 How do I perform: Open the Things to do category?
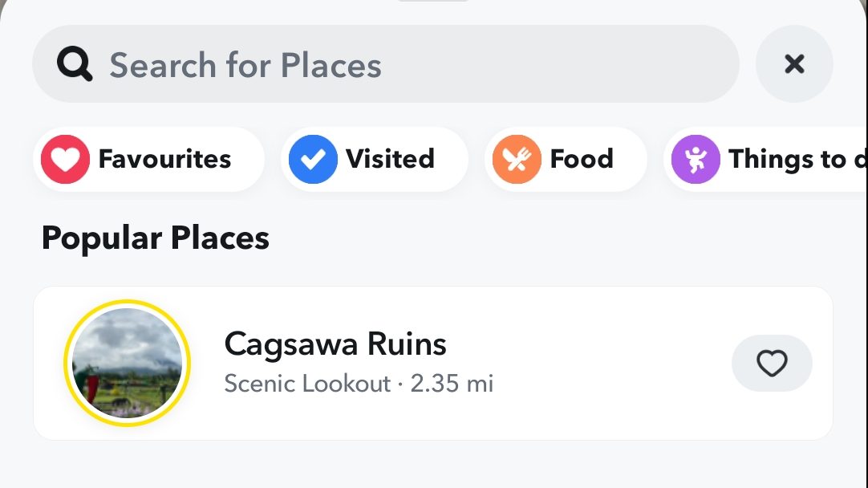coord(794,159)
